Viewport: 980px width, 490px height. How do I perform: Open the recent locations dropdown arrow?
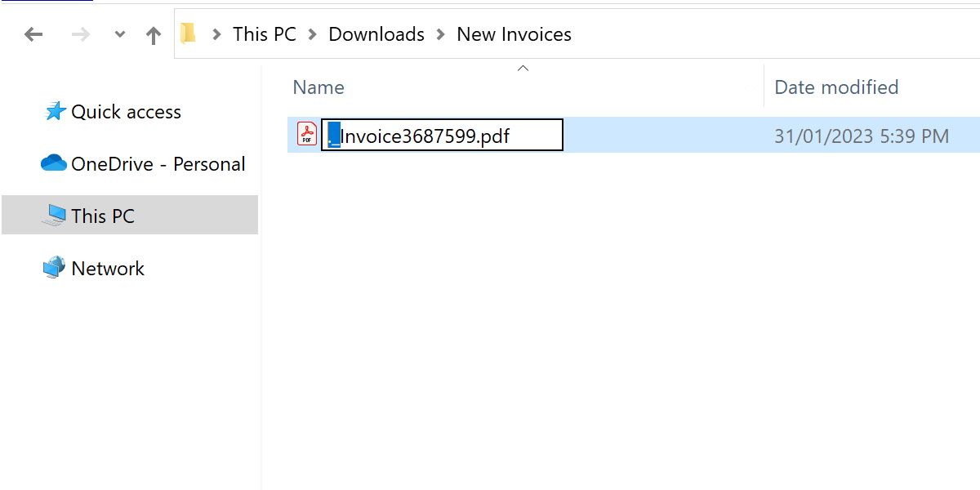(120, 34)
